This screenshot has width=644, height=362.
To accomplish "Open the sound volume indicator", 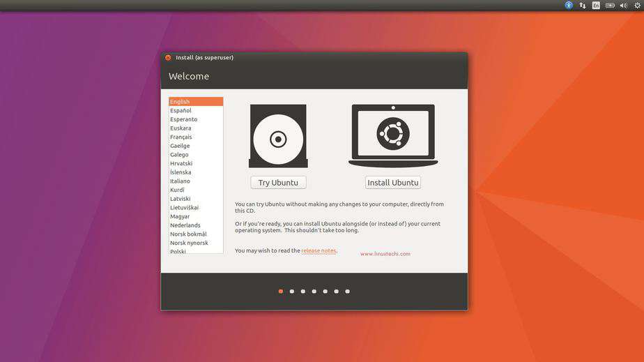I will pyautogui.click(x=624, y=6).
